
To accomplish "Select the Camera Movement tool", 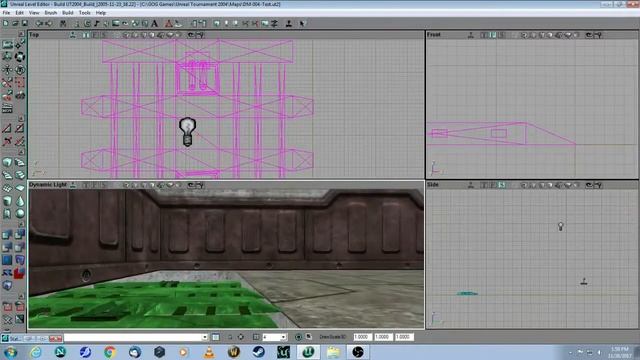I will pos(7,44).
